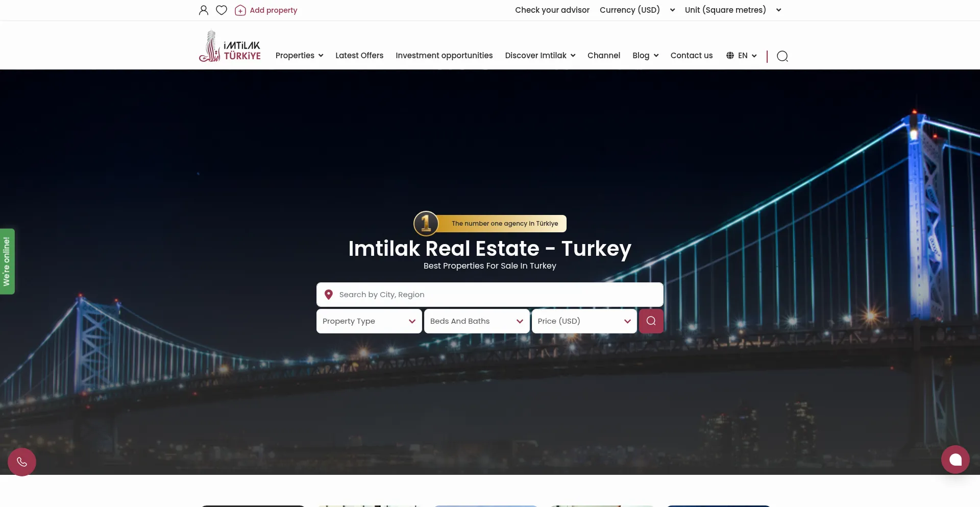Open the chat bubble floating button
This screenshot has width=980, height=507.
(x=955, y=460)
